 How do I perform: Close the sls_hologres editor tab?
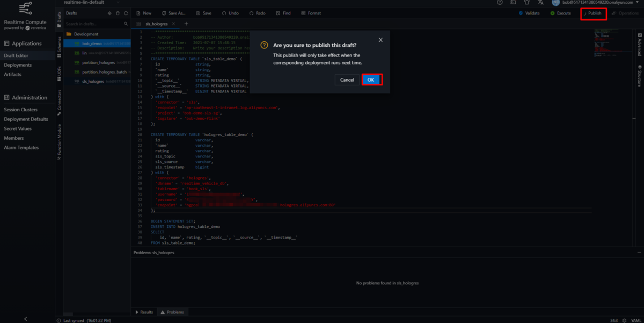[x=173, y=24]
